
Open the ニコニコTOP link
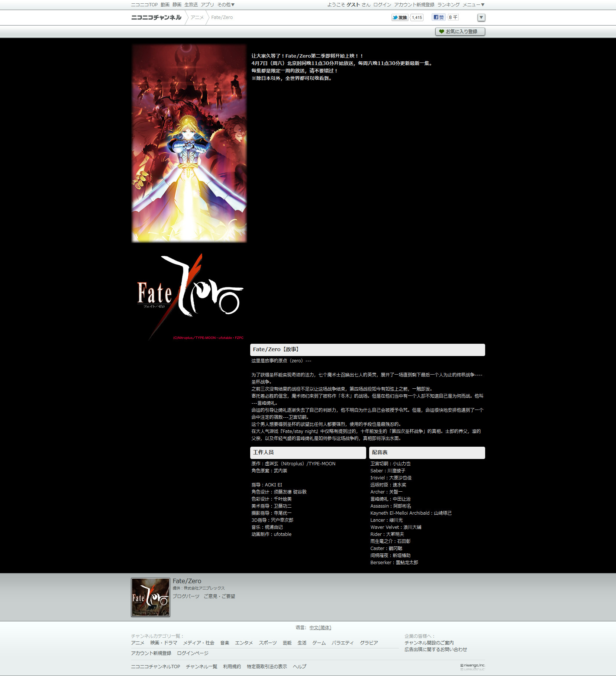pyautogui.click(x=144, y=5)
